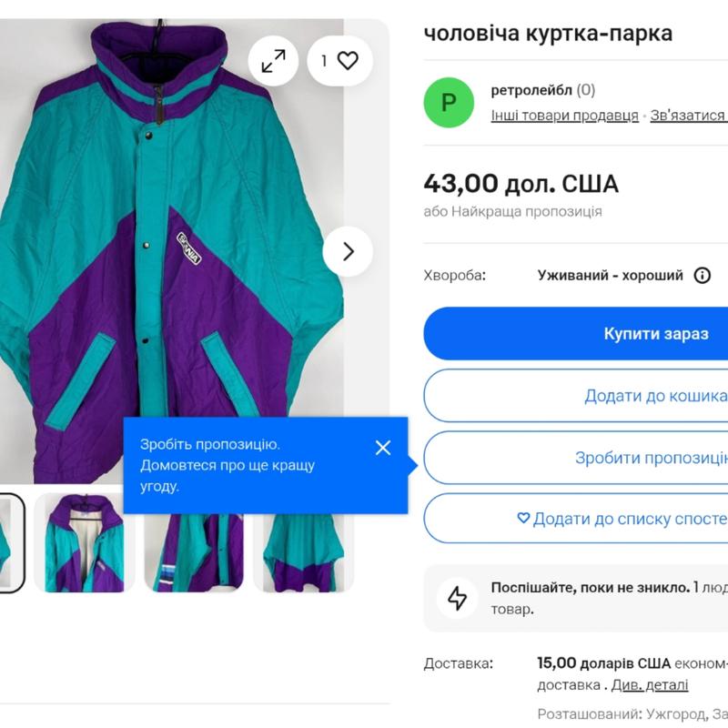The height and width of the screenshot is (728, 728).
Task: Open the Зв'язатися seller contact link
Action: tap(688, 116)
